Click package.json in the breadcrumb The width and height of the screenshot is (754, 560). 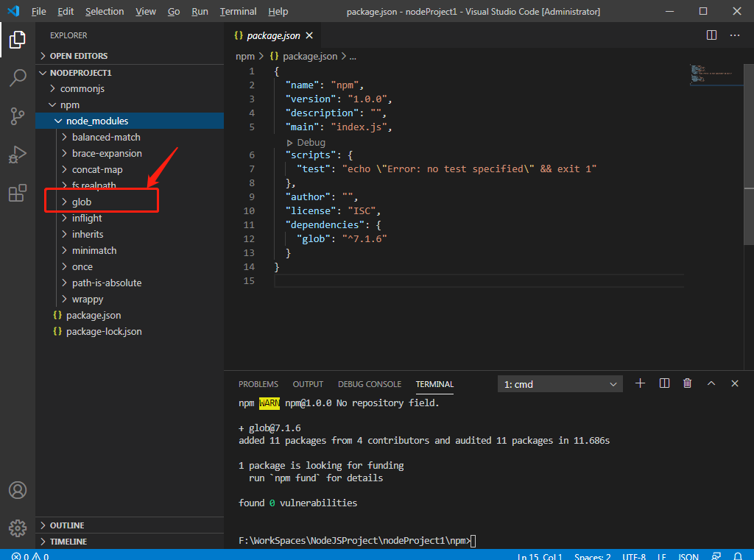coord(310,56)
